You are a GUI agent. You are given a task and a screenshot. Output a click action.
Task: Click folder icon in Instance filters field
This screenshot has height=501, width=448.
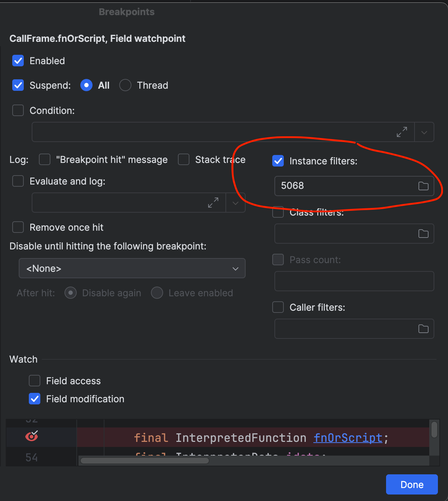[423, 186]
